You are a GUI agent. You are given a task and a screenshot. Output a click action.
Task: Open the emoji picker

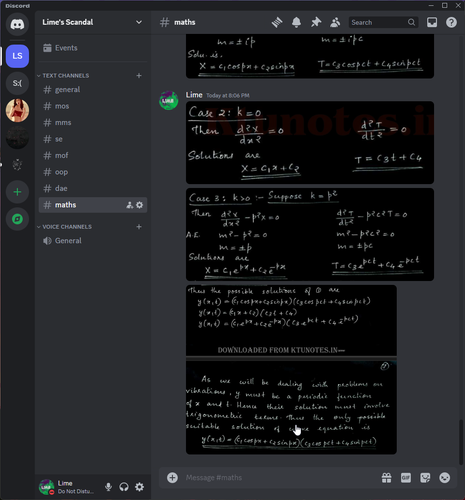pos(444,478)
